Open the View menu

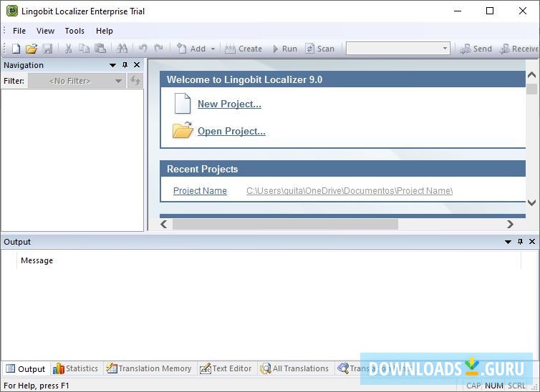click(x=45, y=31)
